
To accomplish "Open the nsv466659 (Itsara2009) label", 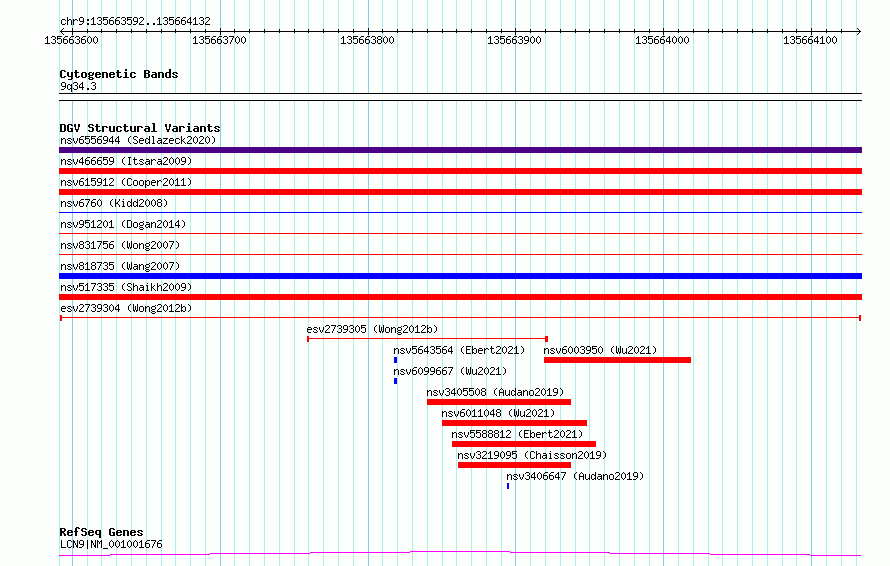I will tap(126, 161).
